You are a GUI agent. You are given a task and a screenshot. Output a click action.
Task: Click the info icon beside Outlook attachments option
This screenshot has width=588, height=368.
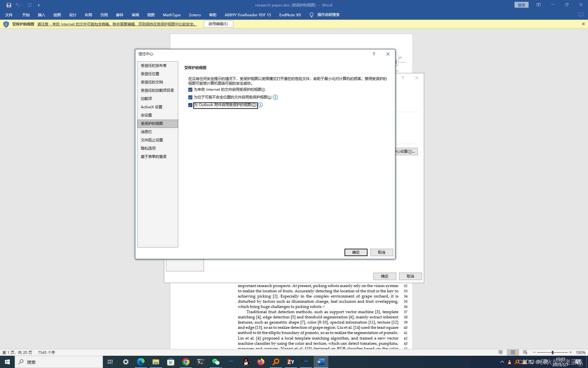260,105
